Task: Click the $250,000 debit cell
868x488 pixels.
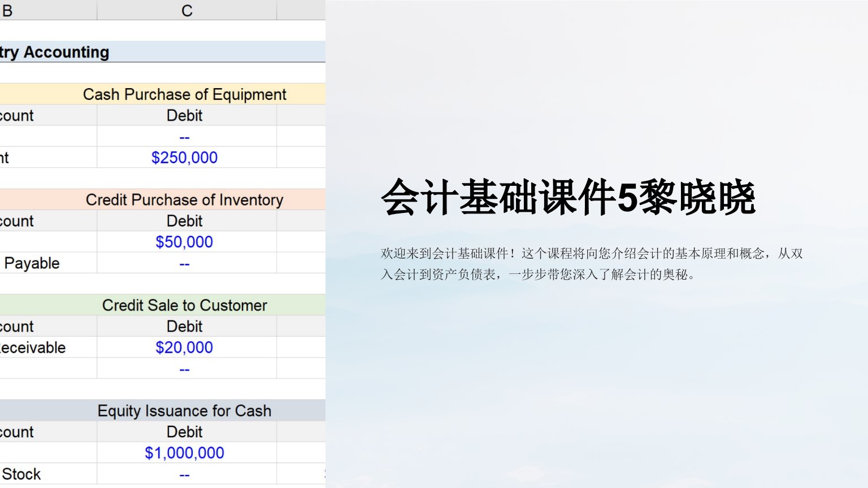Action: pyautogui.click(x=187, y=158)
